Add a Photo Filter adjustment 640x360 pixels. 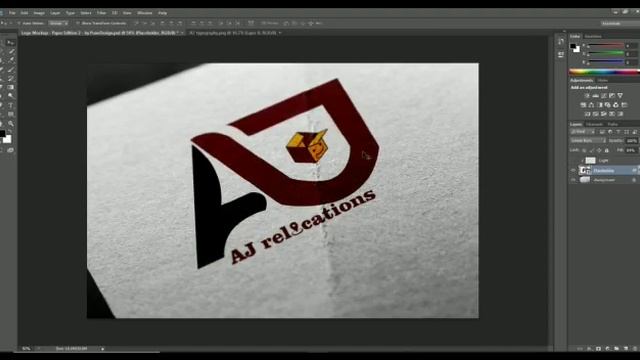(x=608, y=105)
